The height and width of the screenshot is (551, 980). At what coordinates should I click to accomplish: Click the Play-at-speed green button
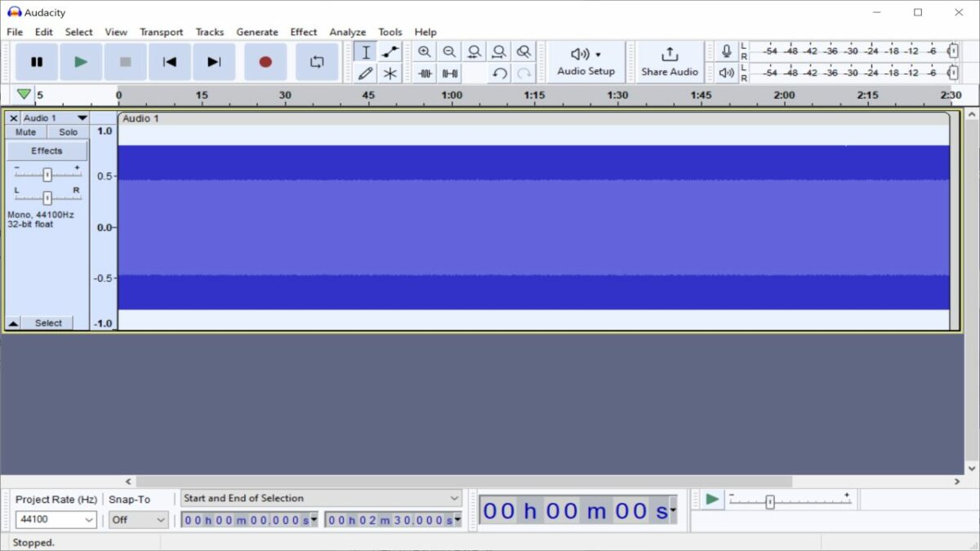pos(713,499)
